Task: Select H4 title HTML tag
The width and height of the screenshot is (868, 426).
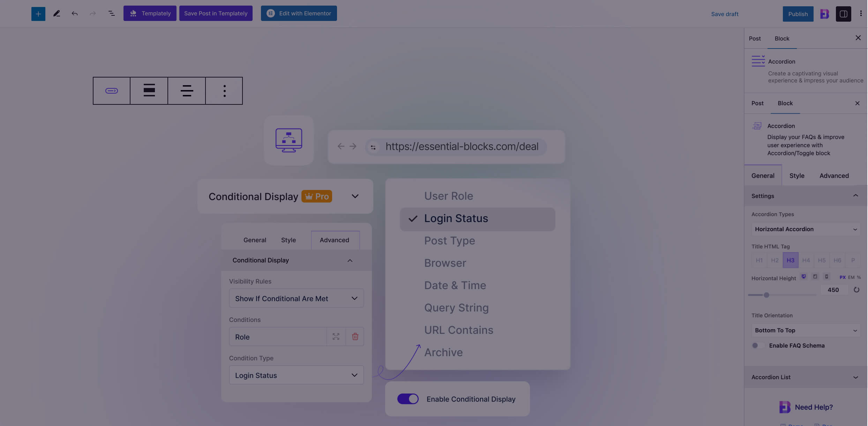Action: [806, 260]
